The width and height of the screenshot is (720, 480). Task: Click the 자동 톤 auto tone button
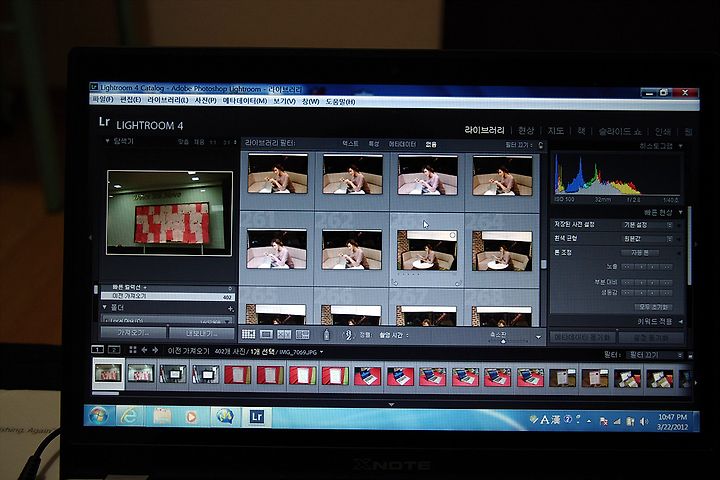coord(640,253)
